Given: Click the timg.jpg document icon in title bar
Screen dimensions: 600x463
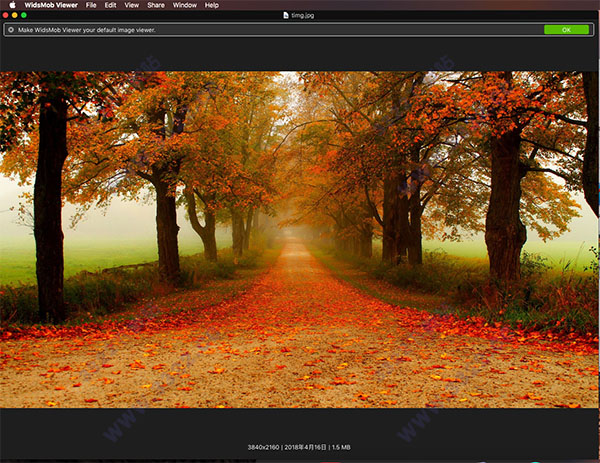Looking at the screenshot, I should click(285, 15).
